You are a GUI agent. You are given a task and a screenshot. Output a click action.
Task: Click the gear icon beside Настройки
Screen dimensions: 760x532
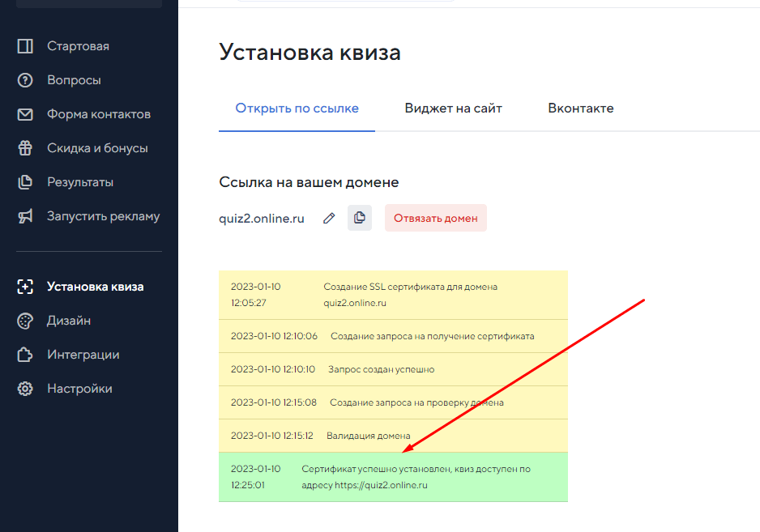coord(25,389)
